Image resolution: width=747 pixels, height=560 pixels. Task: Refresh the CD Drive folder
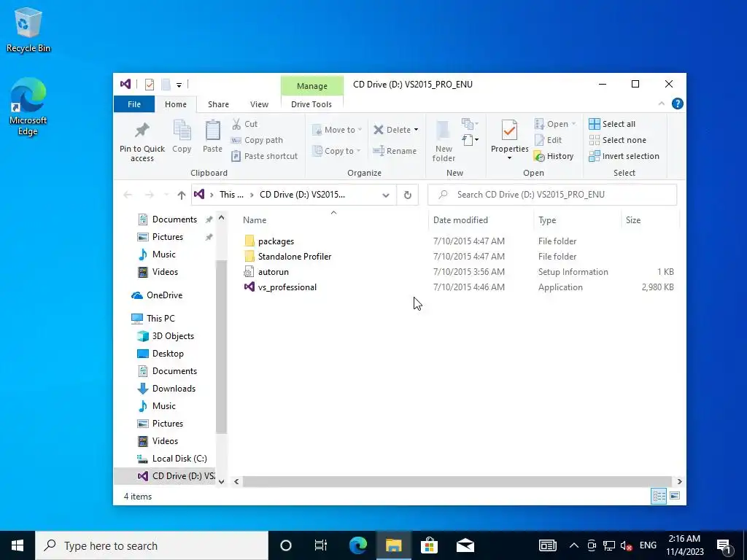407,195
